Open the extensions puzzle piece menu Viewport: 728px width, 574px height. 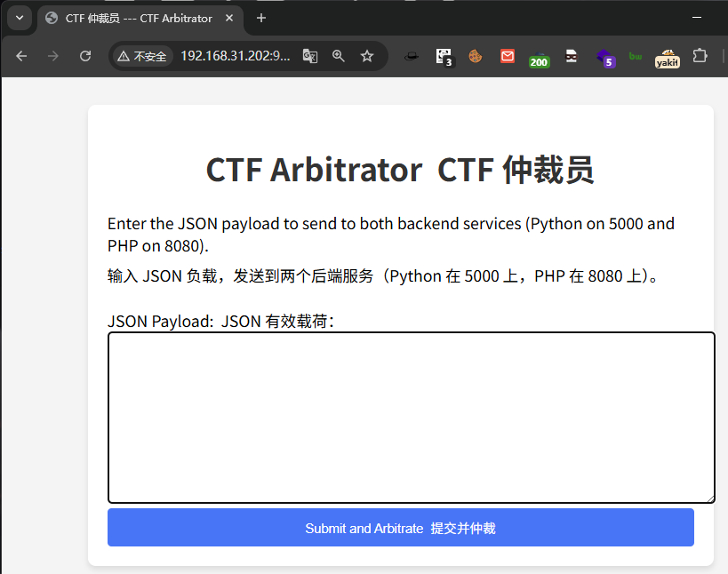700,56
